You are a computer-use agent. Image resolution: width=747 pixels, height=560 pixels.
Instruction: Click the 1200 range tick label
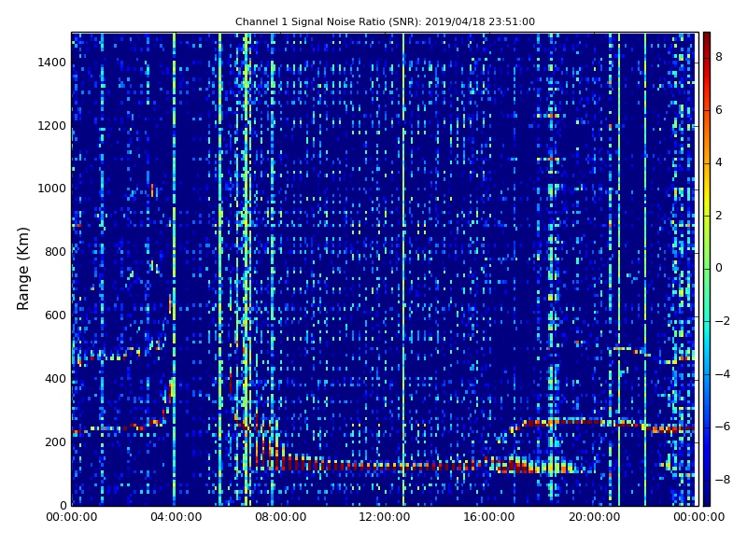tap(52, 126)
